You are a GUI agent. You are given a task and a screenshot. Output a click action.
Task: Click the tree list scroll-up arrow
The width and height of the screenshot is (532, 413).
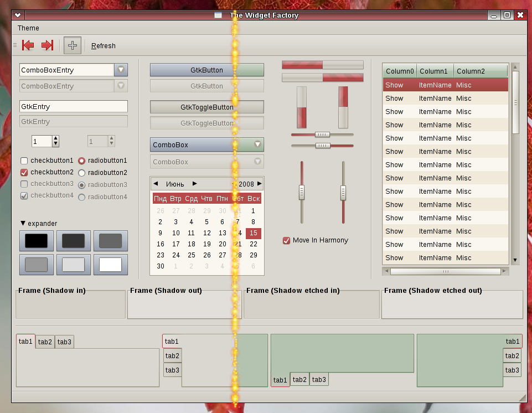tap(515, 67)
